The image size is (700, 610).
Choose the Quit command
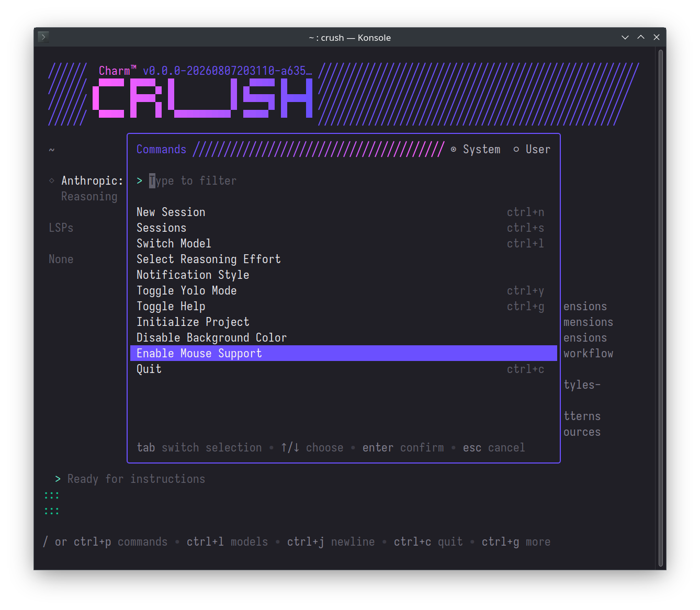pos(343,369)
